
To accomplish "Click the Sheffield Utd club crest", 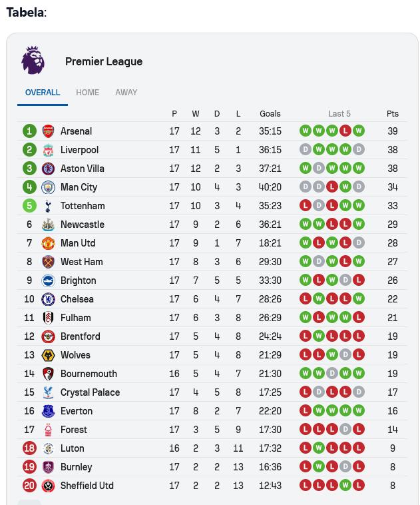I will coord(49,486).
